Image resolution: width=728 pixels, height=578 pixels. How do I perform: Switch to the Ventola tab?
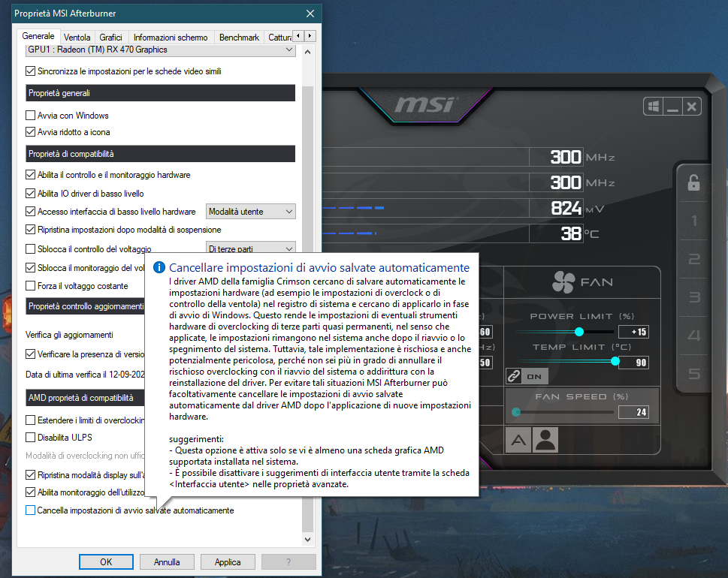[77, 37]
